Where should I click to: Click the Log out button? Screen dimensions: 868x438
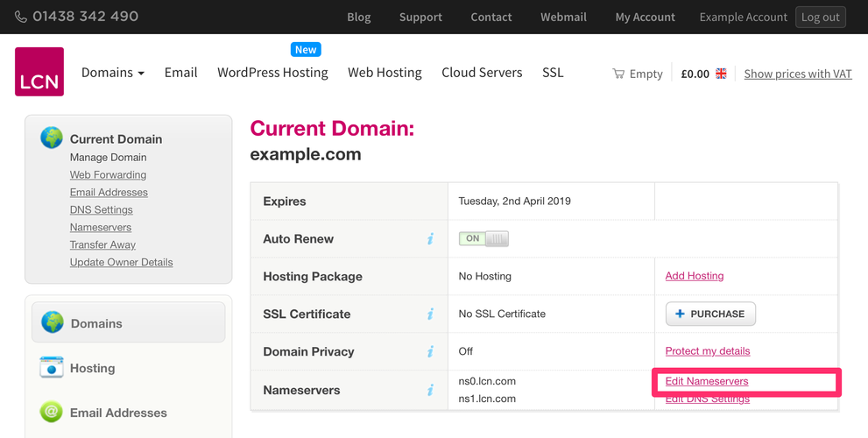(820, 17)
